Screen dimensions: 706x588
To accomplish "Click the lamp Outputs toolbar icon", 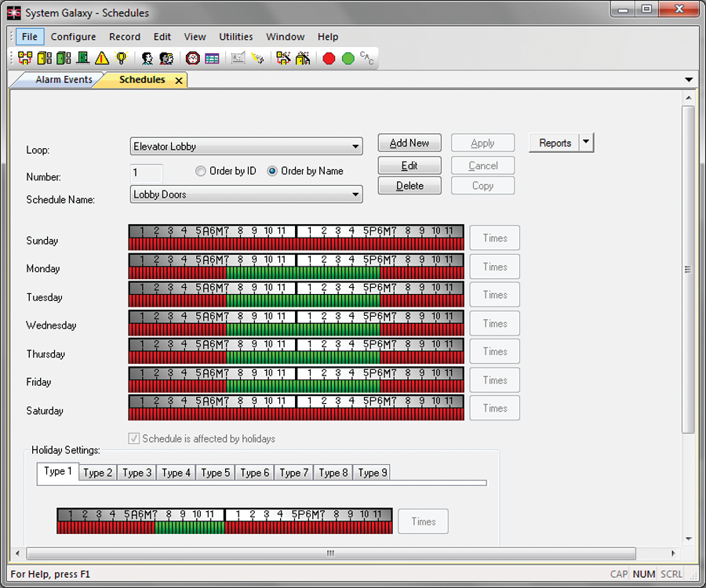I will click(x=120, y=57).
